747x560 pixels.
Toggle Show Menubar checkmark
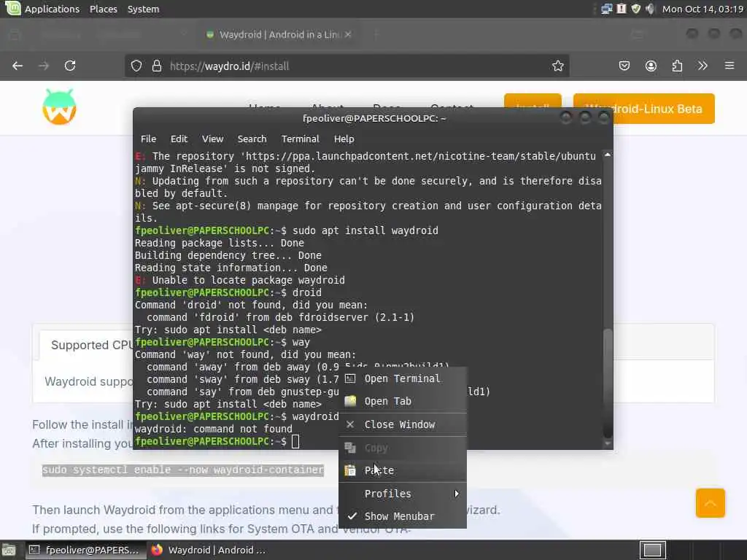[352, 516]
